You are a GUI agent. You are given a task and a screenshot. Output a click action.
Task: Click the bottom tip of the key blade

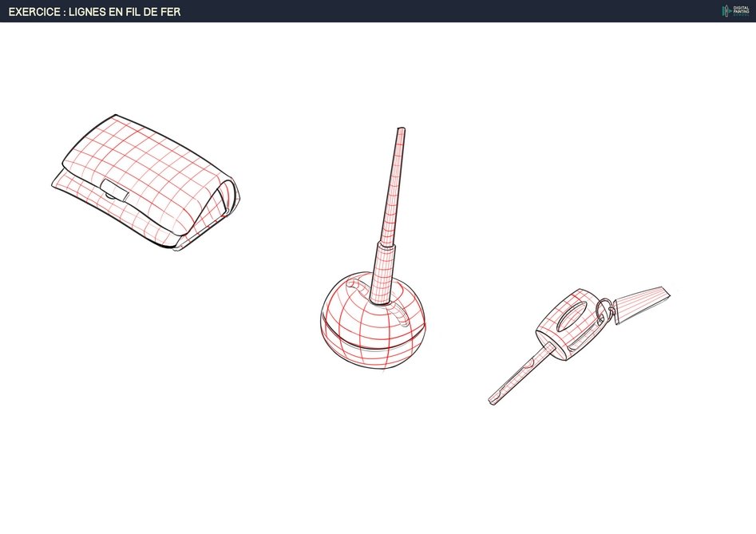493,401
